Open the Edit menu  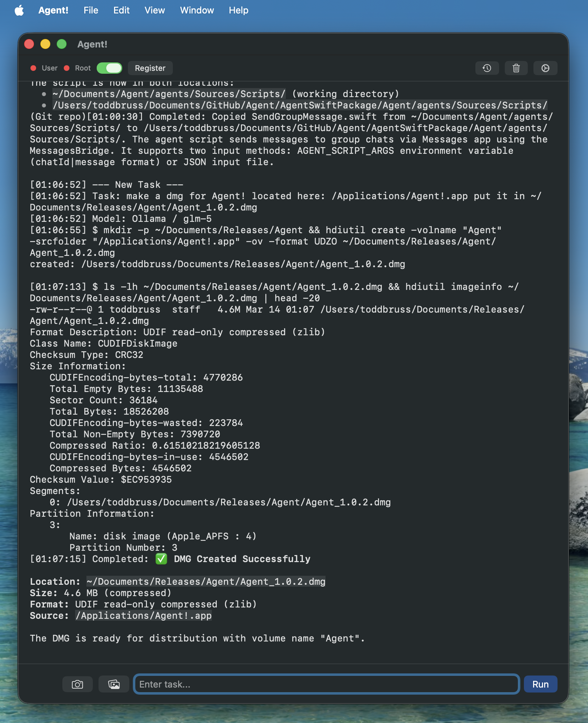coord(121,10)
